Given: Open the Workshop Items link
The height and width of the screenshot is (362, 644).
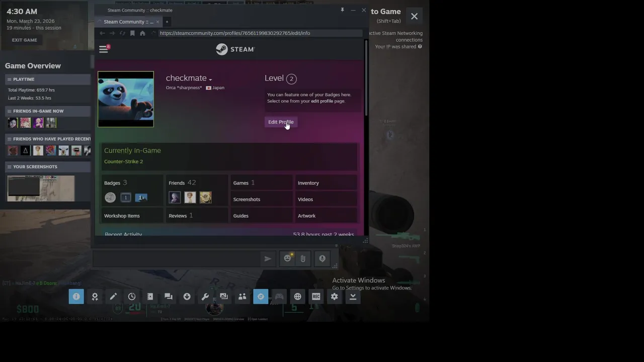Looking at the screenshot, I should (x=122, y=216).
